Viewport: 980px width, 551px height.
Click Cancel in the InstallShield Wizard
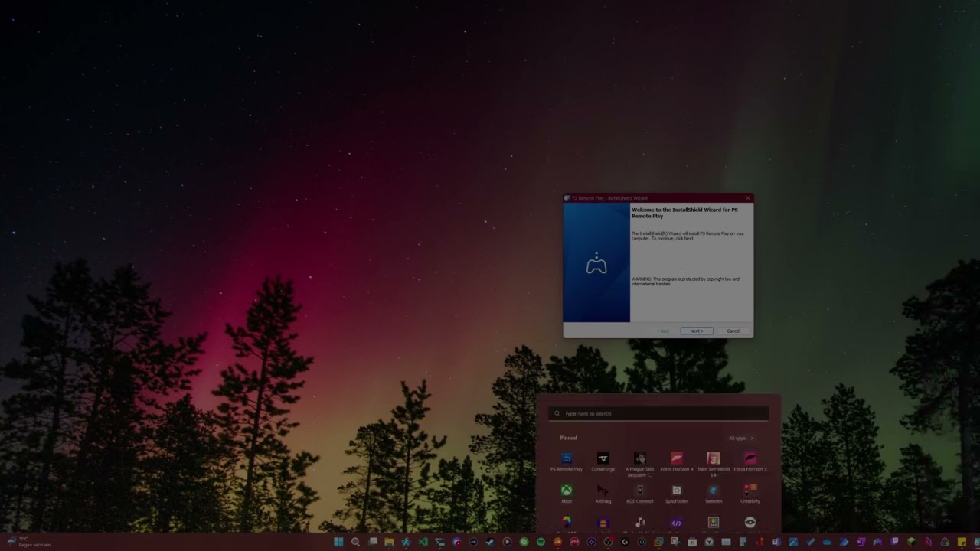click(733, 331)
